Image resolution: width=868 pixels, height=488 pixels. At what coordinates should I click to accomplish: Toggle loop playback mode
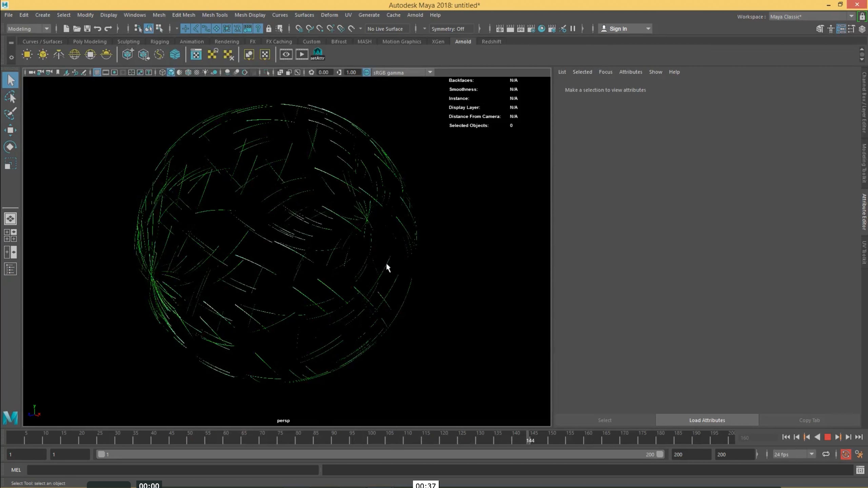(826, 454)
